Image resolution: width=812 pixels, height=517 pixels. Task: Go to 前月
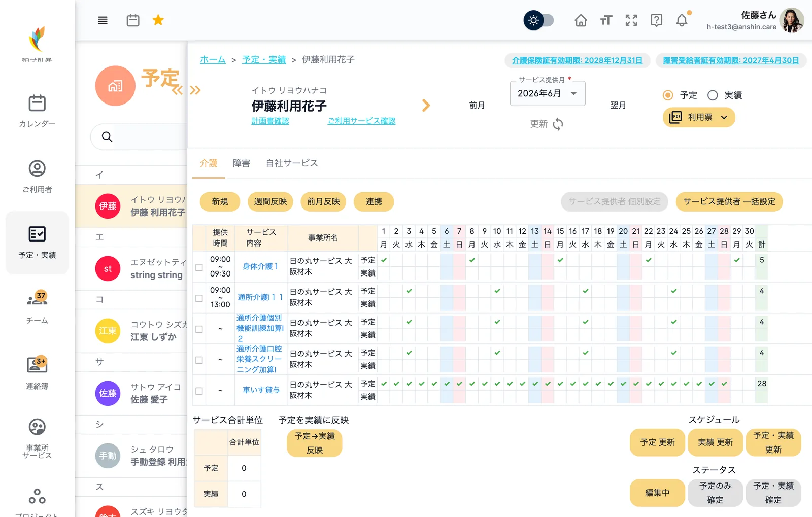click(477, 105)
